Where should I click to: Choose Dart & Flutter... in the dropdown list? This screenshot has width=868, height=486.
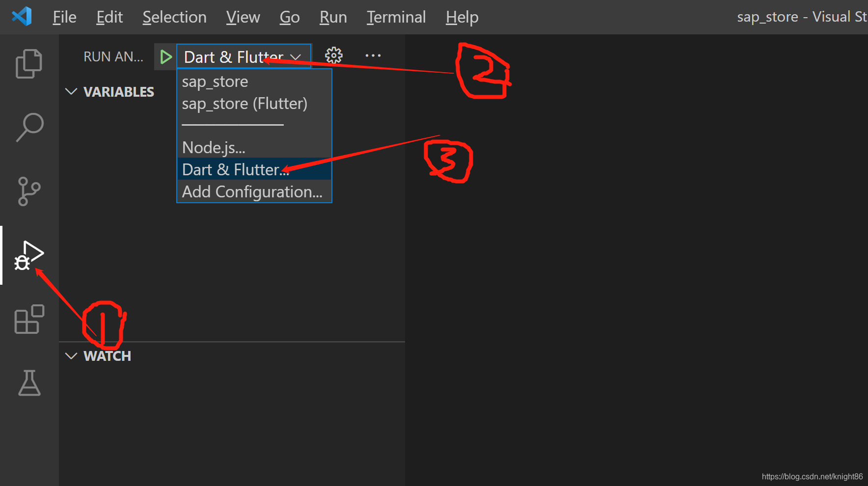tap(254, 169)
